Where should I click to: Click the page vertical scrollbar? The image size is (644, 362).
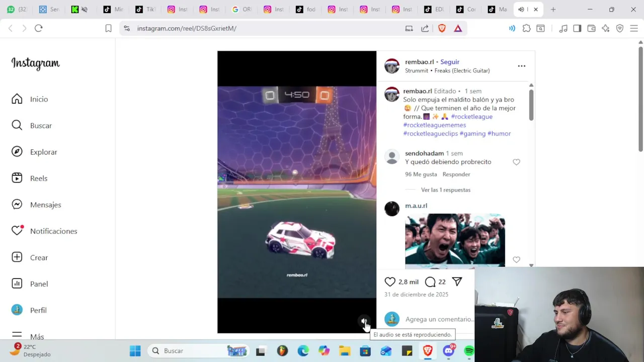tap(640, 99)
